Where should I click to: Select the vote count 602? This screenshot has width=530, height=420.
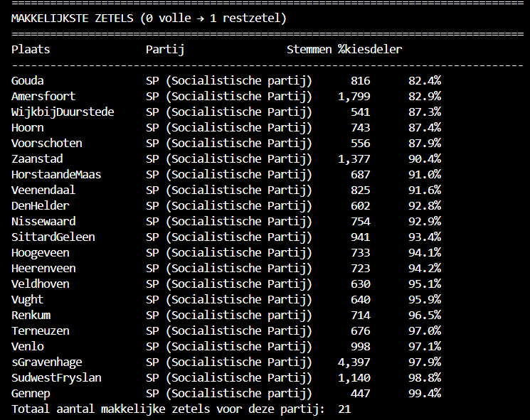(x=360, y=206)
